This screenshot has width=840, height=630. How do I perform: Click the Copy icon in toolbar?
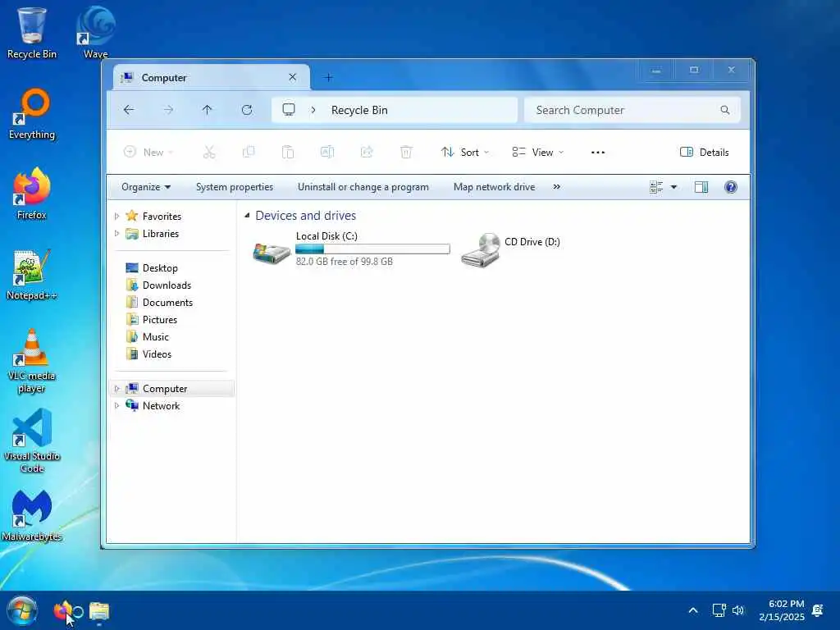[x=249, y=152]
